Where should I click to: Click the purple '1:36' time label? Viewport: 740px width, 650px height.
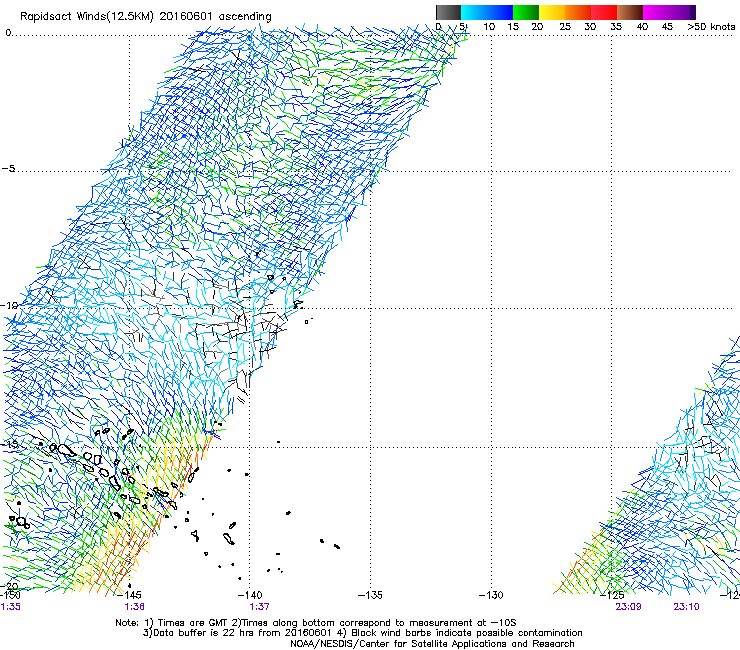pos(135,607)
